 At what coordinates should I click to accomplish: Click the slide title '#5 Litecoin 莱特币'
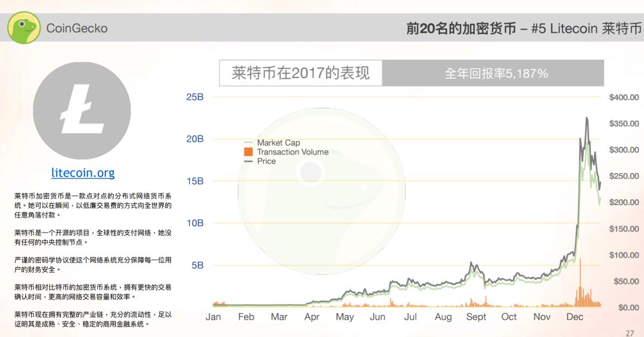[586, 29]
